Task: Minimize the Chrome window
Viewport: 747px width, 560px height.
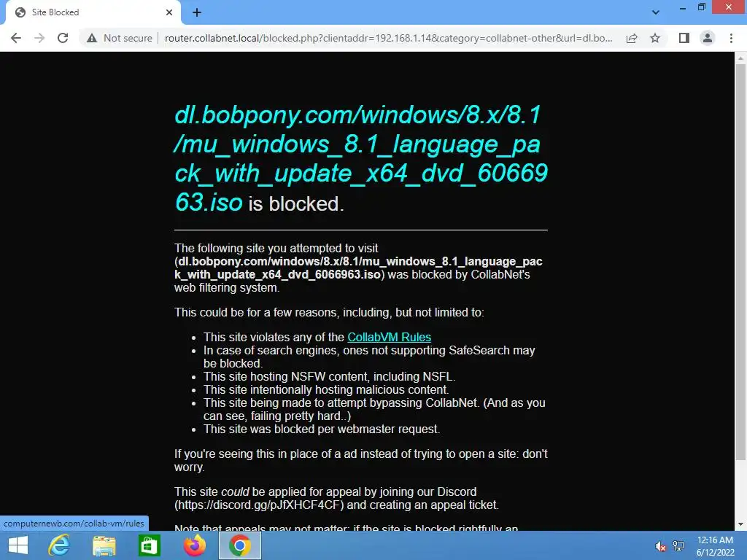Action: coord(683,7)
